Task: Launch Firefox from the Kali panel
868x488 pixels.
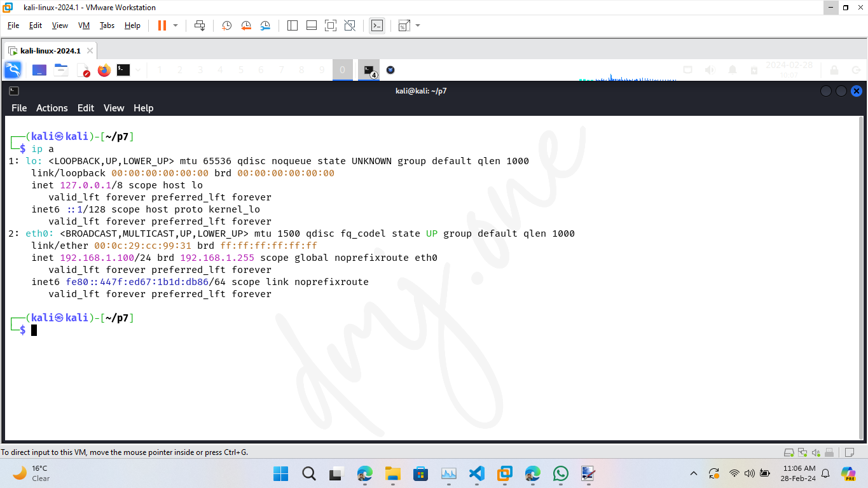Action: click(x=104, y=70)
